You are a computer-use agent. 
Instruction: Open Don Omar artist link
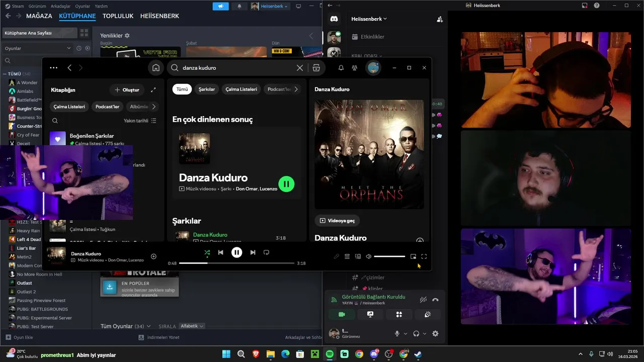coord(247,189)
